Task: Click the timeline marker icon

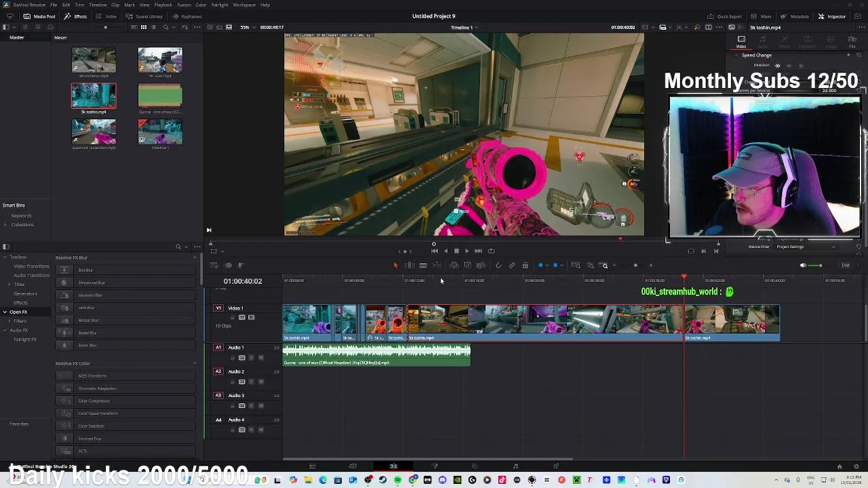Action: 555,265
